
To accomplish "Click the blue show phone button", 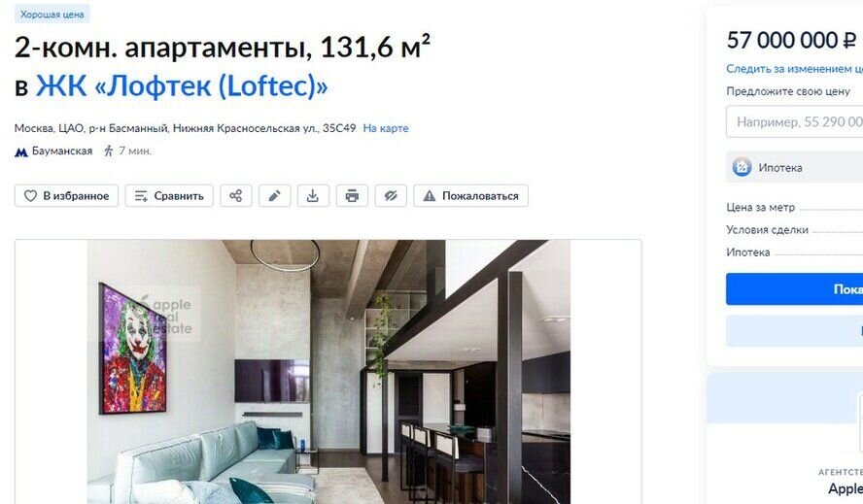I will 794,288.
